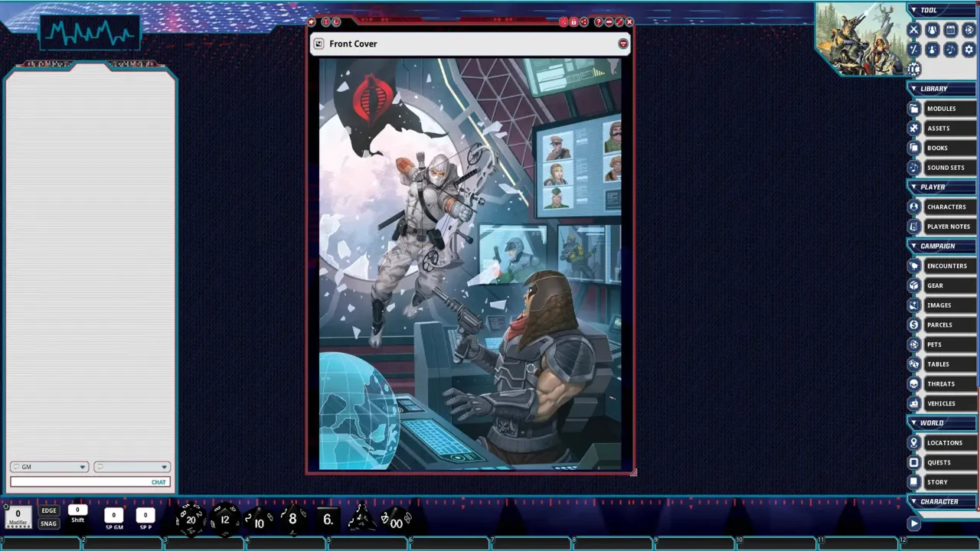
Task: Open the Combat Tracker crossed-swords tool
Action: [x=913, y=30]
